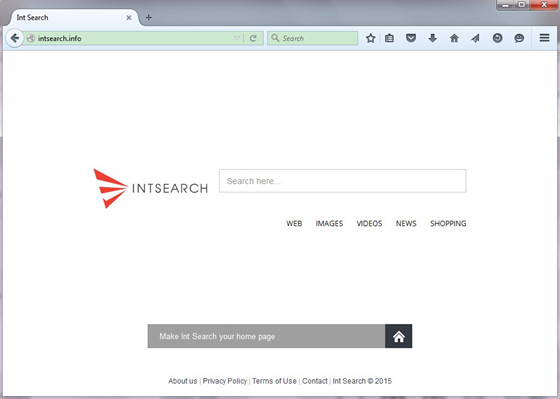Open the Contact link
The height and width of the screenshot is (399, 560).
315,381
